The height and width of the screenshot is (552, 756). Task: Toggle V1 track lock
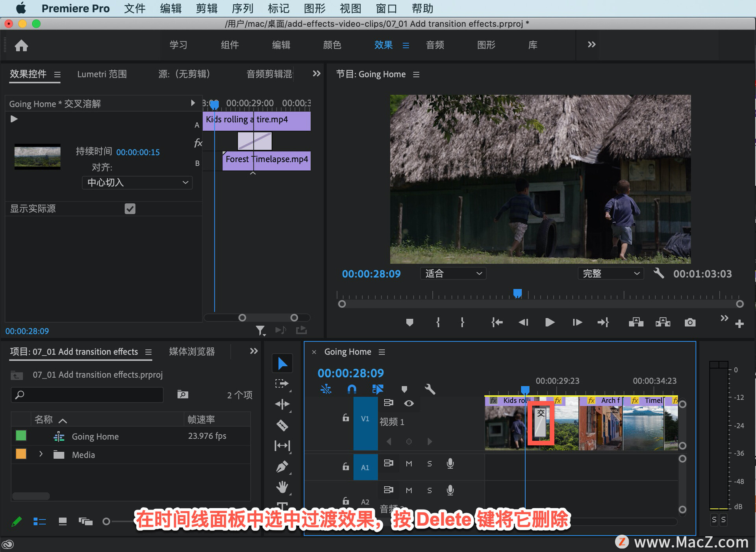click(x=346, y=418)
